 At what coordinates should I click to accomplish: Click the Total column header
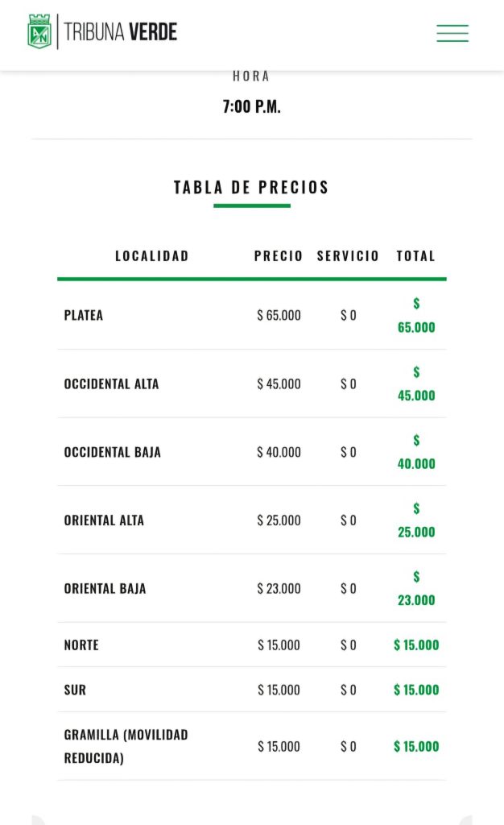(415, 255)
